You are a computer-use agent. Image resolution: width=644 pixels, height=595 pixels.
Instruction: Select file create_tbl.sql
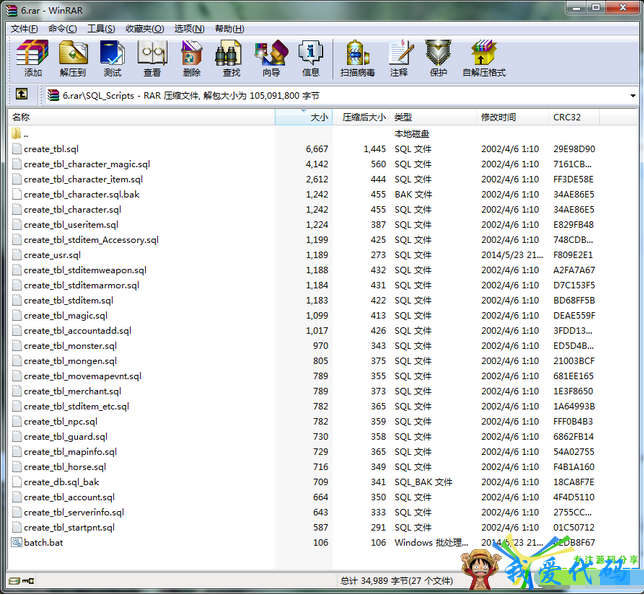(51, 149)
